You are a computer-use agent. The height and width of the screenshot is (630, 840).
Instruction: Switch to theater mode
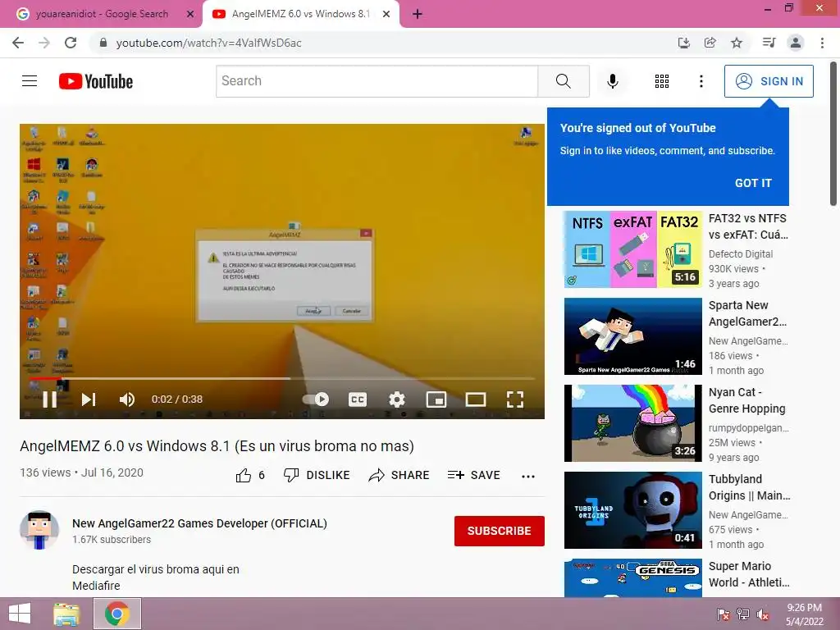[476, 399]
